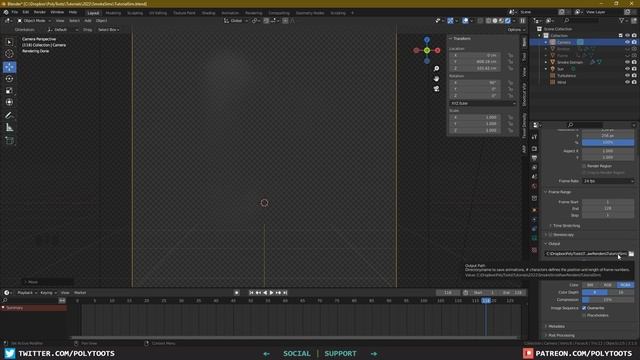Open the World properties tab icon

534,186
